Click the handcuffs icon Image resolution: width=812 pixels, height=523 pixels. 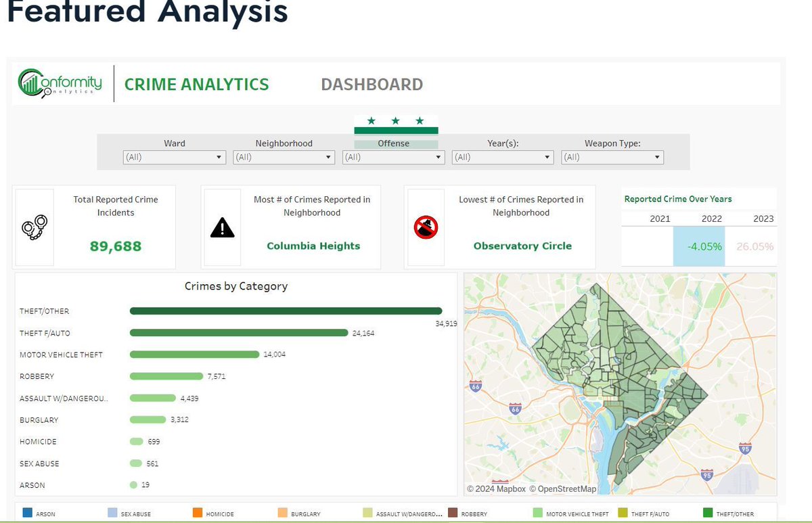click(x=35, y=227)
